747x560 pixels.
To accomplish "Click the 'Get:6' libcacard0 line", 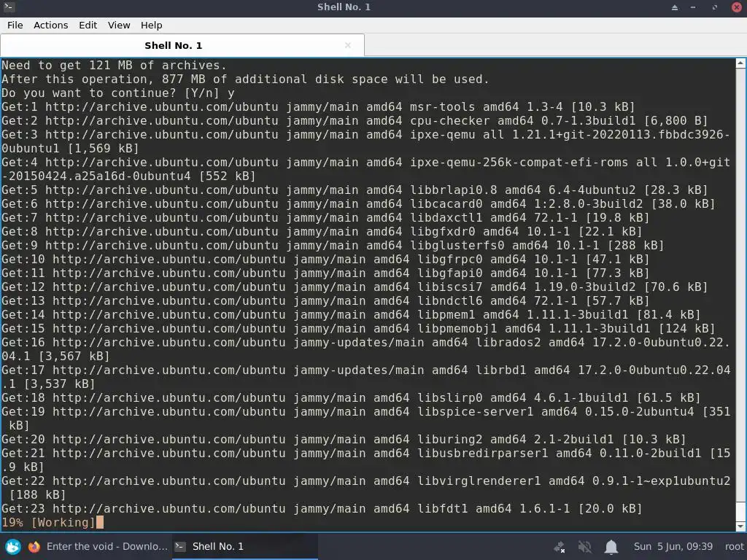I will tap(358, 204).
